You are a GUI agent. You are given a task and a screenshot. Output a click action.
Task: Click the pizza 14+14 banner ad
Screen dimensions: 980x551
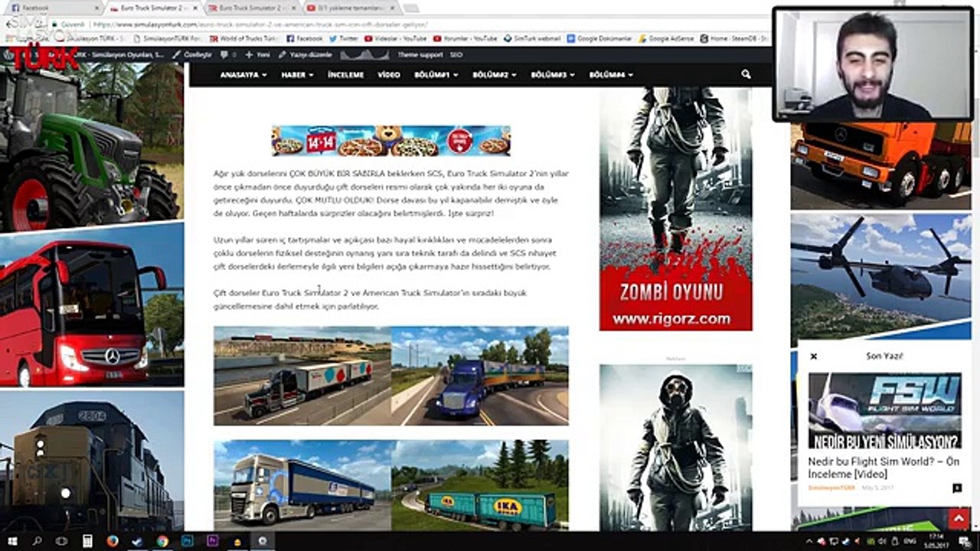coord(391,141)
